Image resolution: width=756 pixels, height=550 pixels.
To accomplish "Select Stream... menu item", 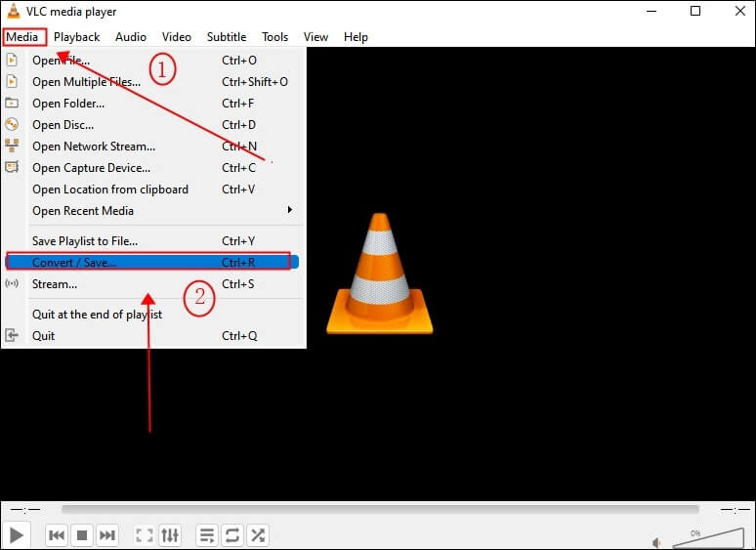I will [x=55, y=284].
